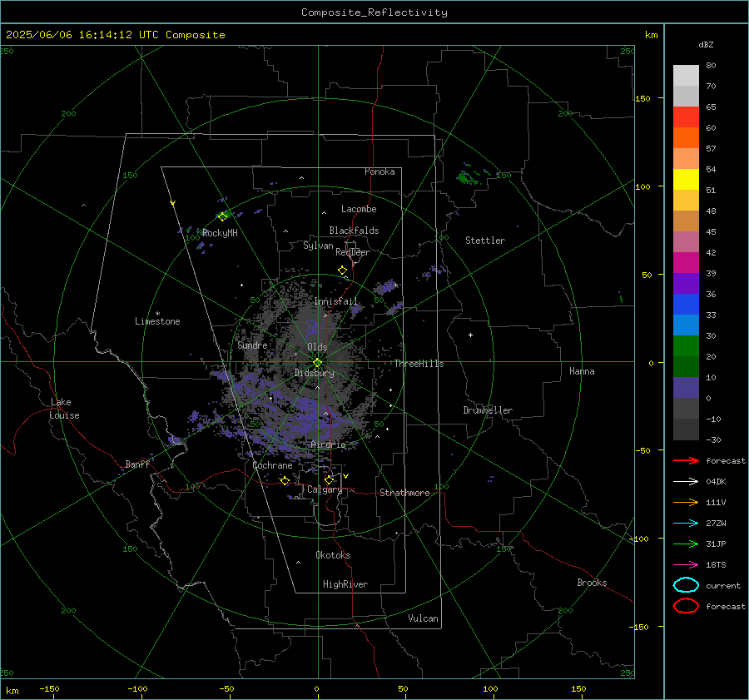Click the RockyMH label
749x700 pixels.
tap(220, 233)
